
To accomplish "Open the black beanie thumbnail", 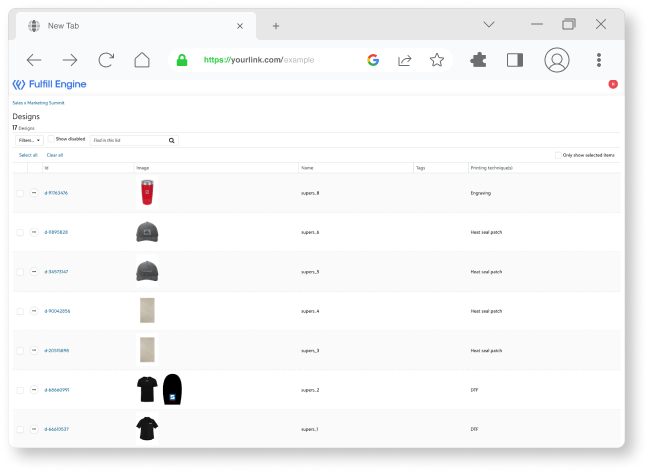I will 172,389.
